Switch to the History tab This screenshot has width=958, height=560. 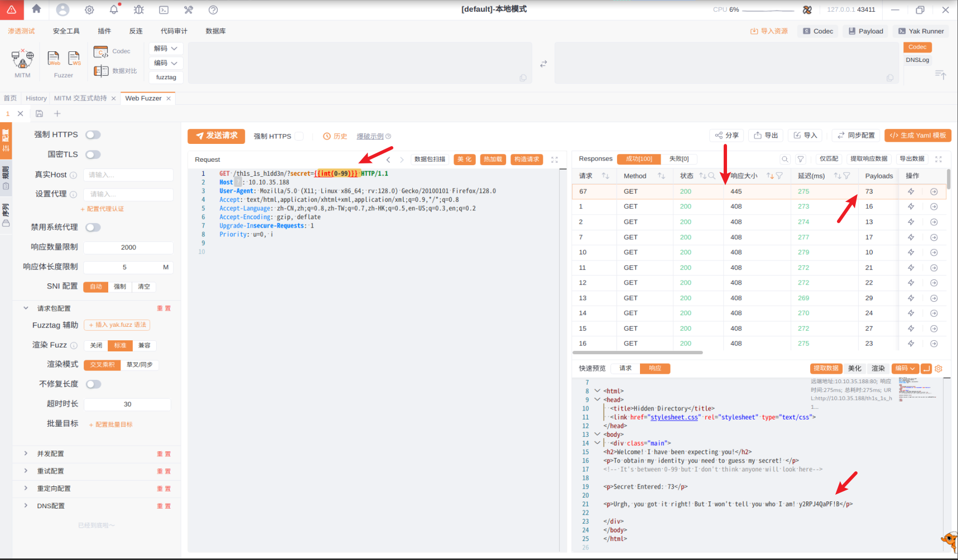pyautogui.click(x=36, y=98)
